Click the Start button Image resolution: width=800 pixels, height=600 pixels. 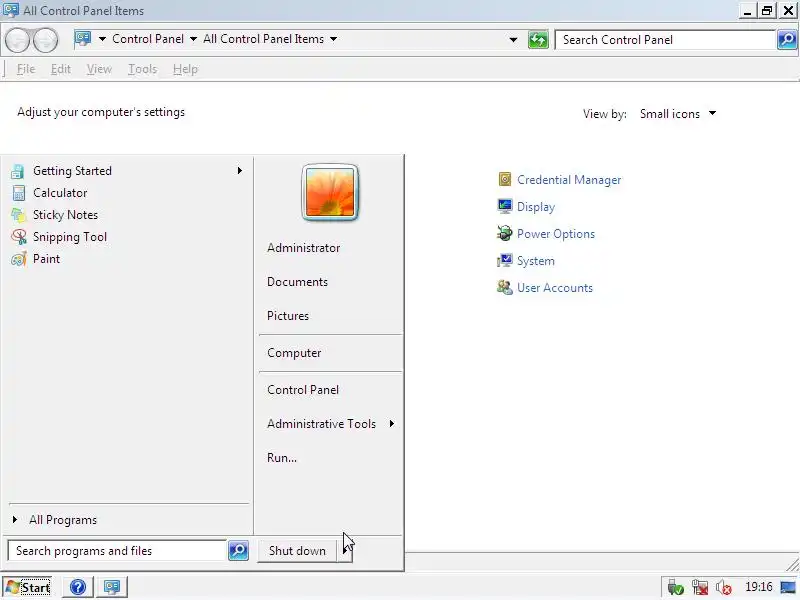click(x=27, y=587)
